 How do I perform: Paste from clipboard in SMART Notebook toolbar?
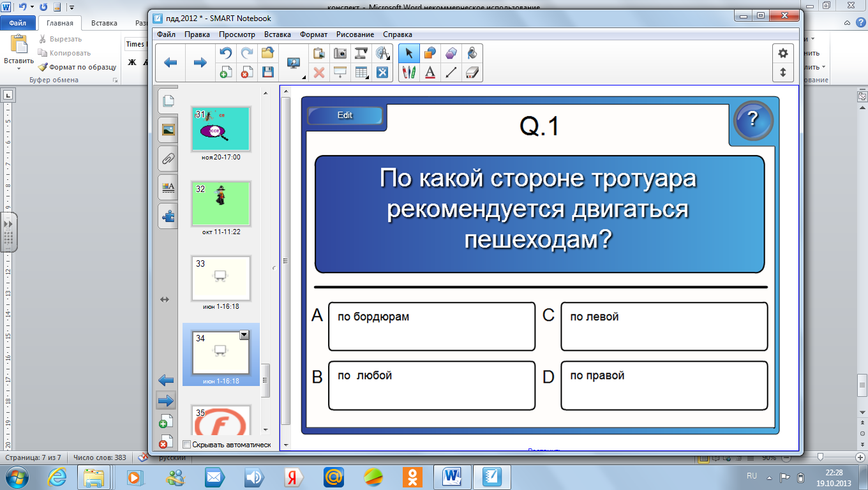coord(319,54)
